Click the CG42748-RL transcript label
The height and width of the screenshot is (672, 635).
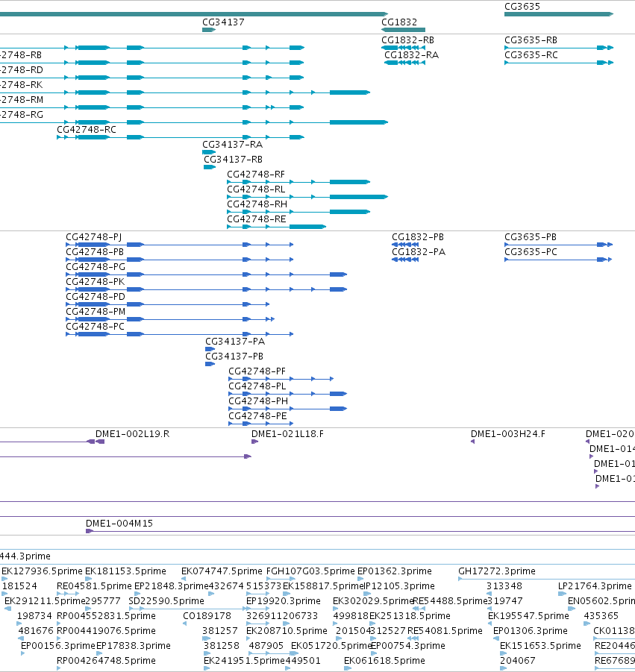point(255,189)
